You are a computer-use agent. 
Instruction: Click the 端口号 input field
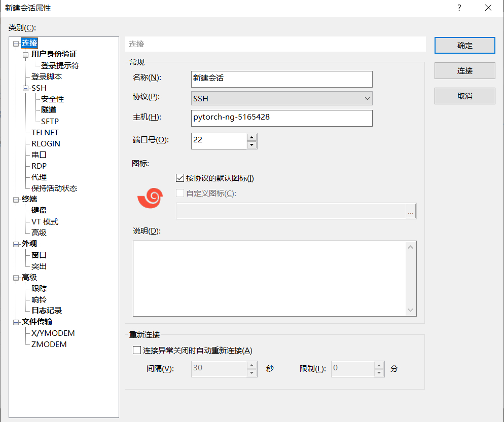(219, 141)
